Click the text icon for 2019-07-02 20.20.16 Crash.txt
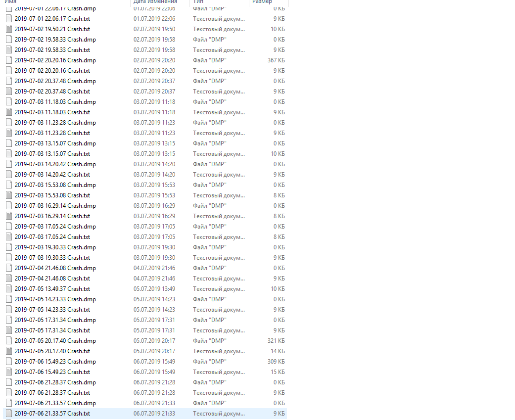The width and height of the screenshot is (515, 420). click(9, 71)
